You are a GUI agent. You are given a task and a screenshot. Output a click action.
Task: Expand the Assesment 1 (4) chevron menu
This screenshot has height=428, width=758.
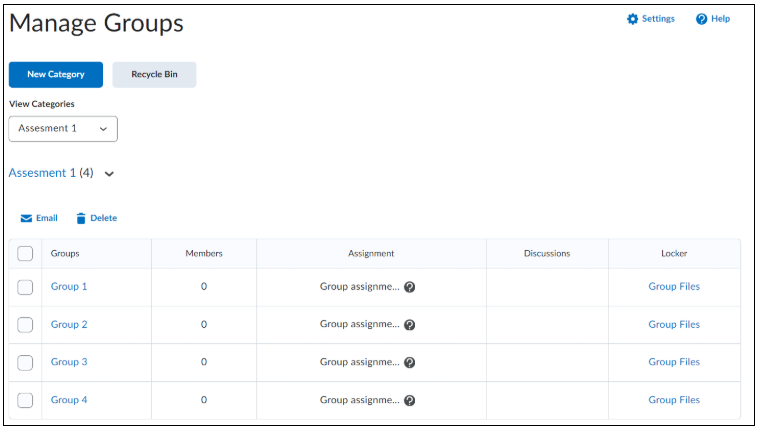tap(109, 174)
